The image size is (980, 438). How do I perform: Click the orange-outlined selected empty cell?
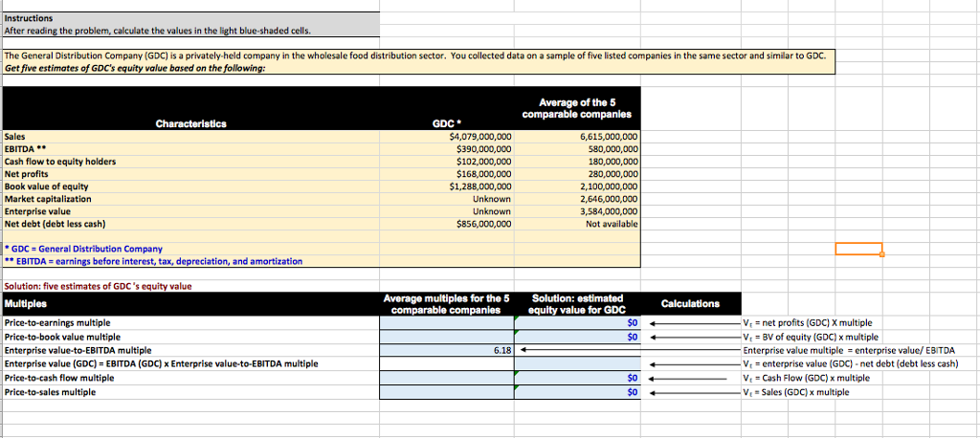pyautogui.click(x=857, y=249)
